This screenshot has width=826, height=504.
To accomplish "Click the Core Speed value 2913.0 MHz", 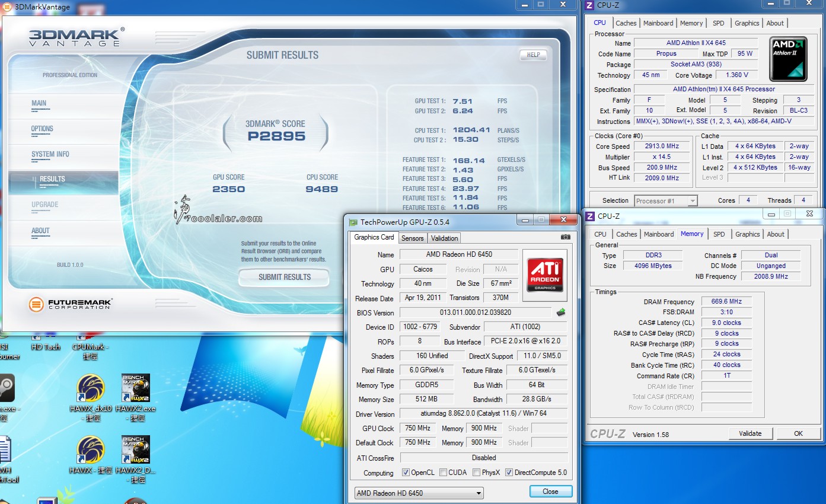I will click(x=662, y=146).
